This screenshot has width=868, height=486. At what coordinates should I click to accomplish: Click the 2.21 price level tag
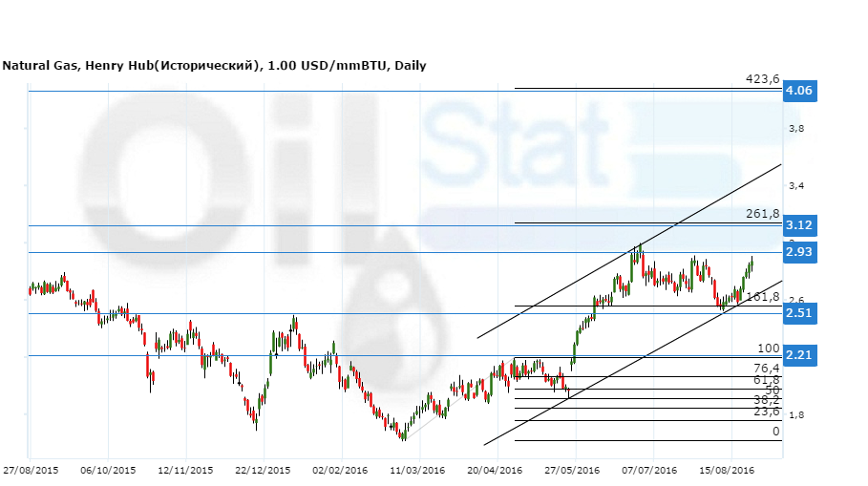(797, 355)
